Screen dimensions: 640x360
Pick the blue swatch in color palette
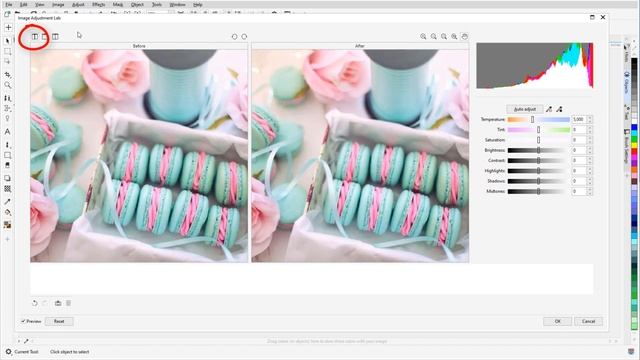(x=634, y=128)
